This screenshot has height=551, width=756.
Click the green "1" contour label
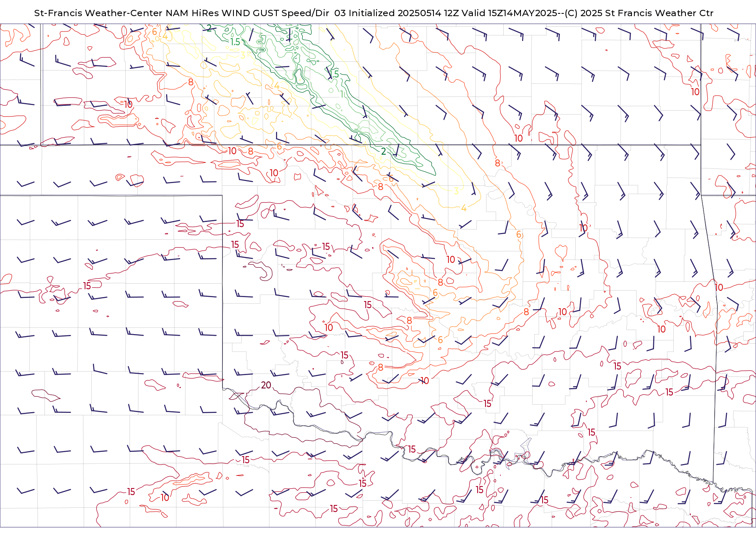tap(342, 94)
